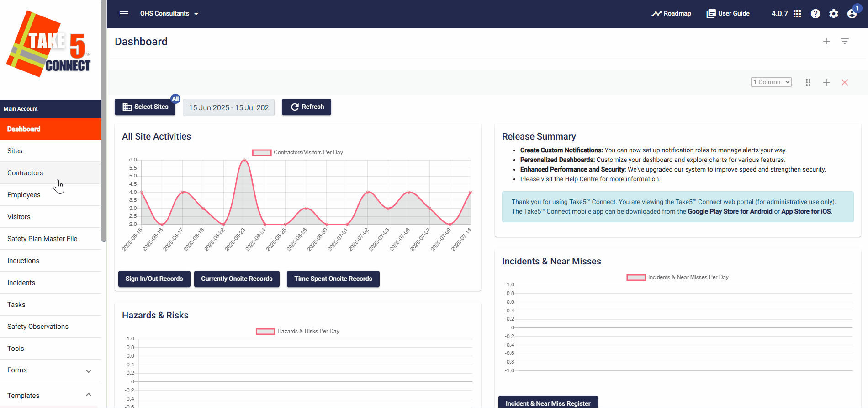
Task: Open the dashboard filter icon
Action: tap(845, 41)
